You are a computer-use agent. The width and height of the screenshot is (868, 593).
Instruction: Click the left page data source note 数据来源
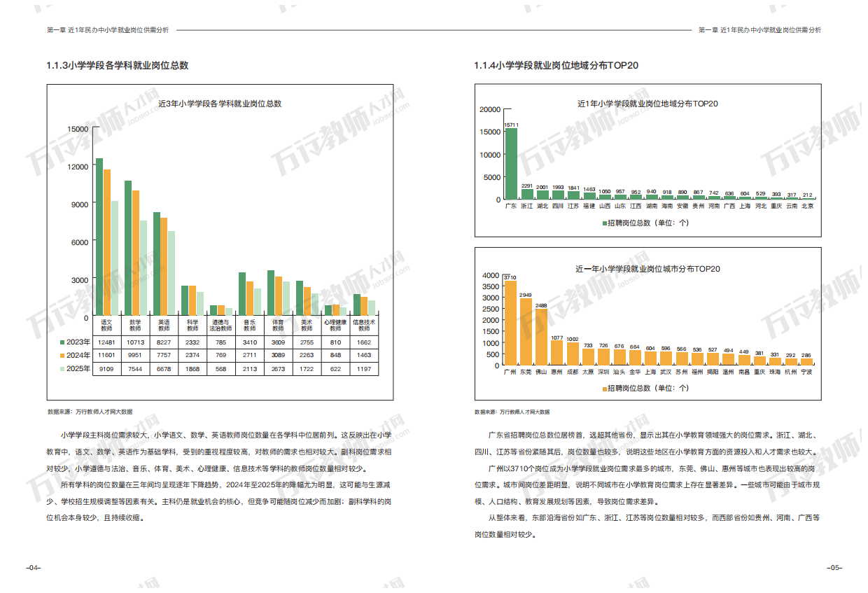90,412
